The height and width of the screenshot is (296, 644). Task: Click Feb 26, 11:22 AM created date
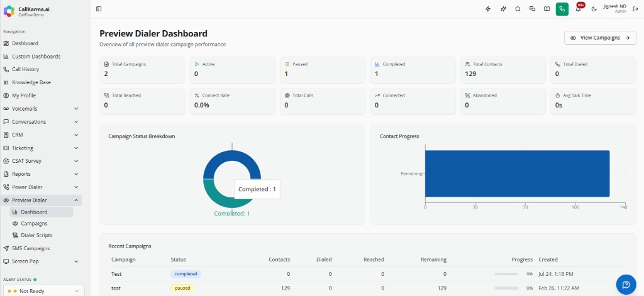tap(558, 288)
